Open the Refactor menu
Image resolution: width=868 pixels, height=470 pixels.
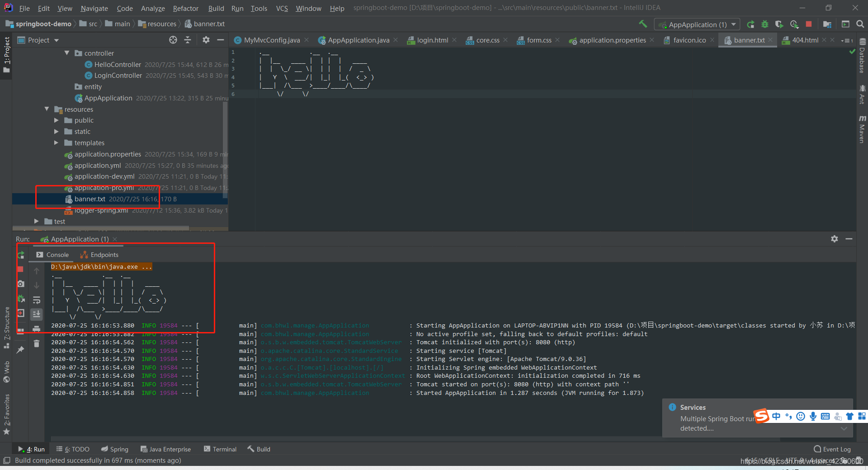click(x=185, y=8)
